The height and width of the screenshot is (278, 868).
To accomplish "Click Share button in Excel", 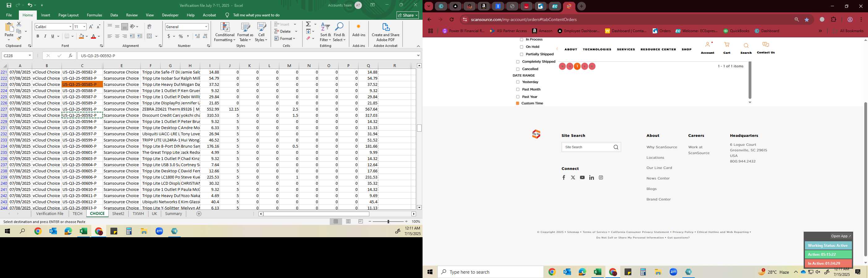I will click(x=407, y=15).
